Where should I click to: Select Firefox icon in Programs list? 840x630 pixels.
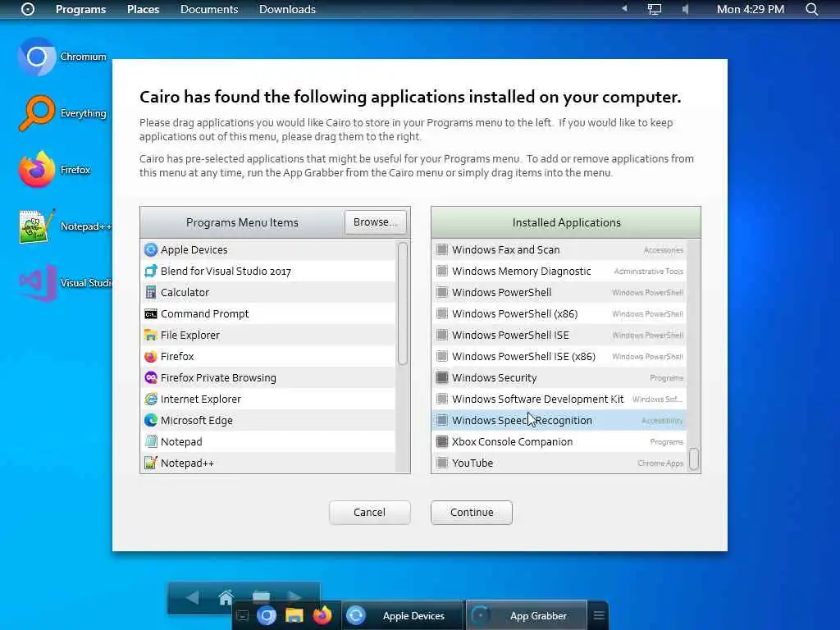pos(151,356)
